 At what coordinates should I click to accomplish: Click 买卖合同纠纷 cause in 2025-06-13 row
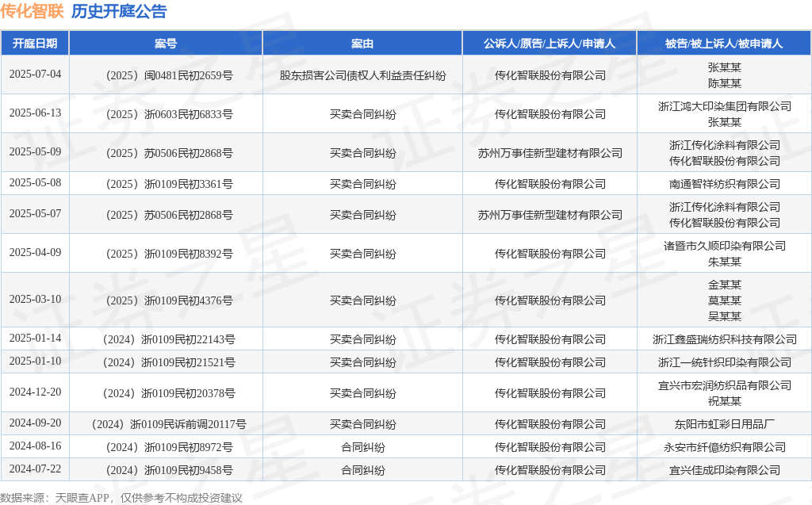(x=362, y=114)
